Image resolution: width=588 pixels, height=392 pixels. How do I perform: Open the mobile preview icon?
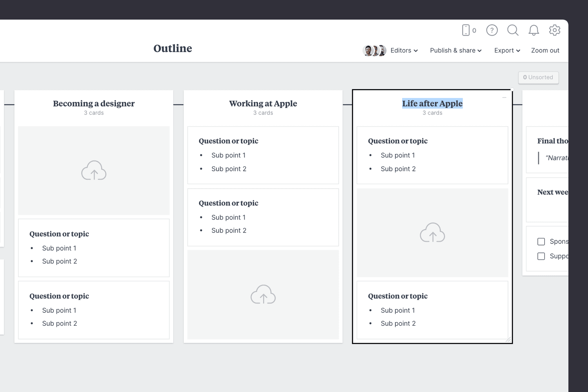pos(466,30)
